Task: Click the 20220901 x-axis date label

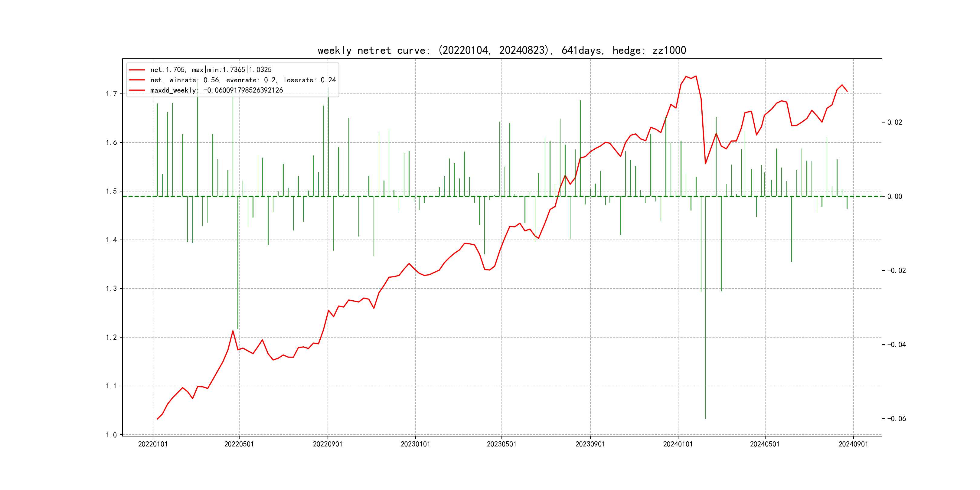Action: [x=328, y=444]
